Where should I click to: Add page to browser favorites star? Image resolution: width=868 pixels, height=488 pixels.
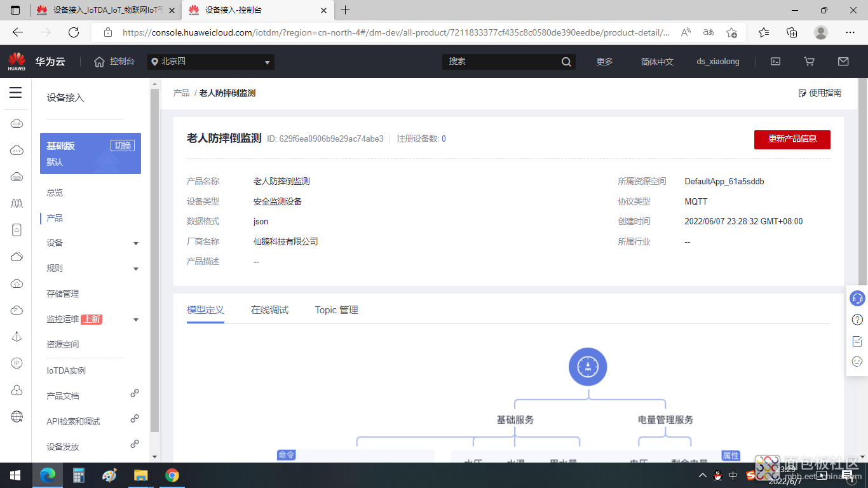(731, 32)
